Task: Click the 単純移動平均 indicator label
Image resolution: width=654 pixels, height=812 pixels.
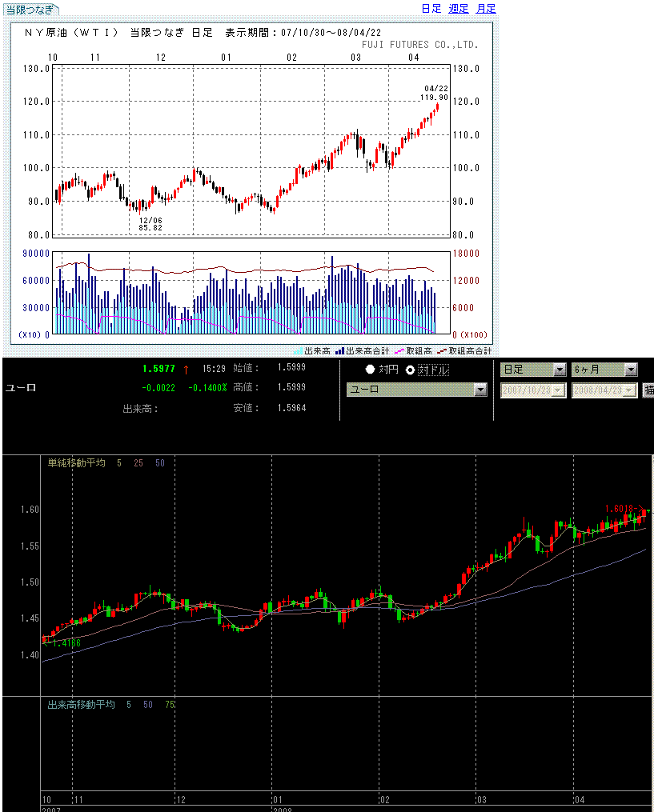Action: tap(76, 462)
